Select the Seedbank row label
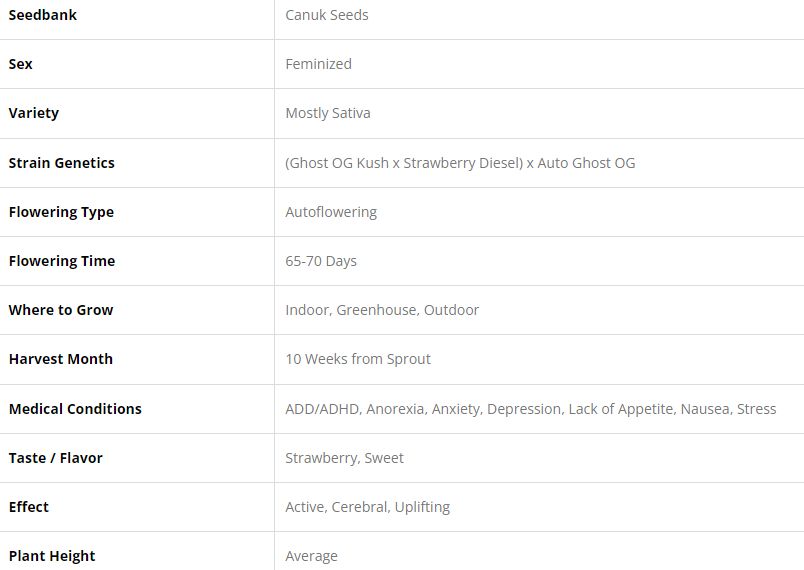This screenshot has height=570, width=804. pos(43,15)
